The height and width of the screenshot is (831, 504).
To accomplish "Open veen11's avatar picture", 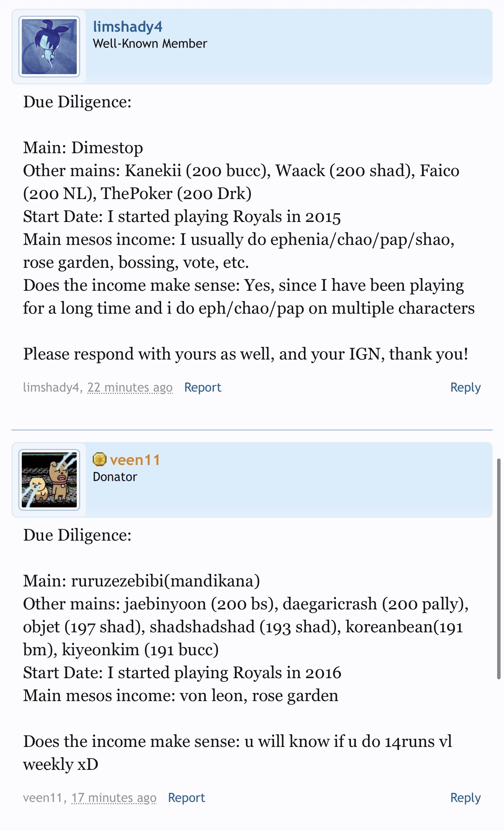I will [x=49, y=480].
